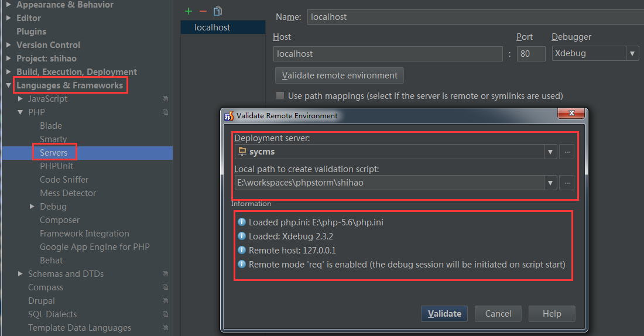Click the project-level copy icon beside PHP
Image resolution: width=644 pixels, height=336 pixels.
tap(165, 112)
